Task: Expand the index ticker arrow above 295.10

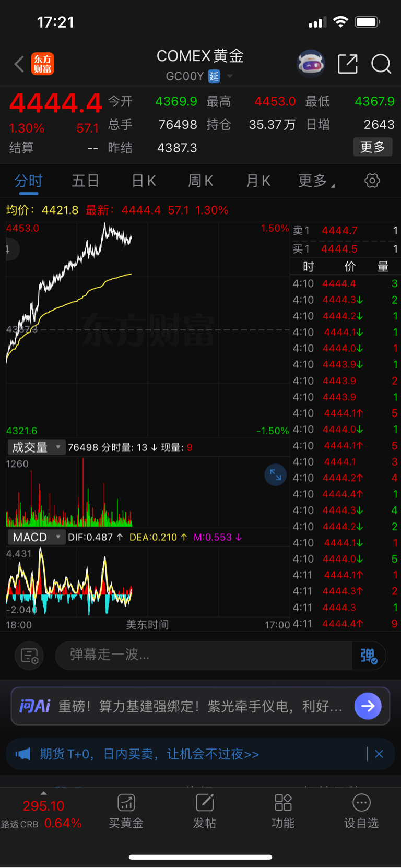Action: coord(43,793)
